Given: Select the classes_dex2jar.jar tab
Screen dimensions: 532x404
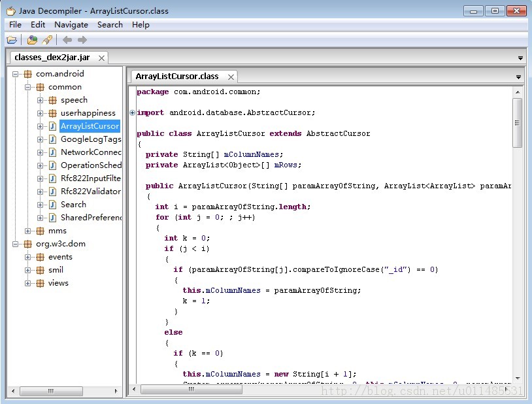Looking at the screenshot, I should [58, 58].
